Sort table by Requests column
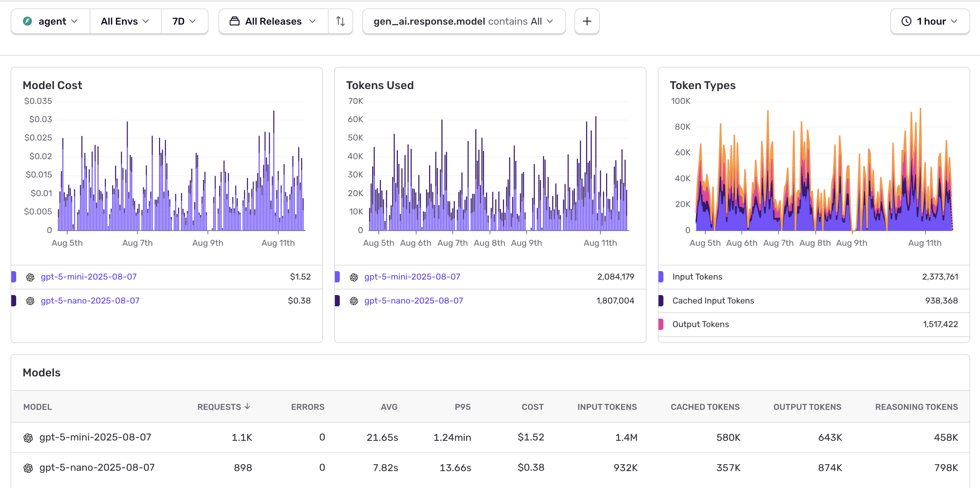Viewport: 980px width, 488px height. click(x=224, y=407)
